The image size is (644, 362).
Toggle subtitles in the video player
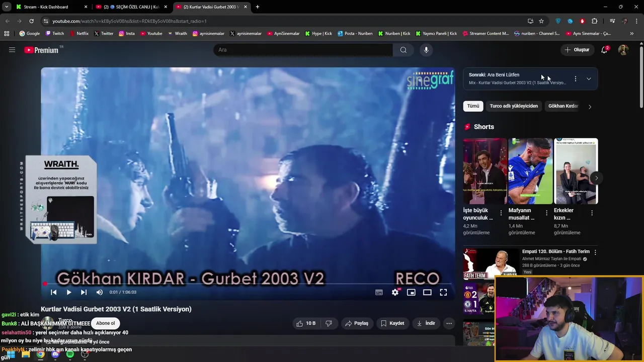click(379, 292)
